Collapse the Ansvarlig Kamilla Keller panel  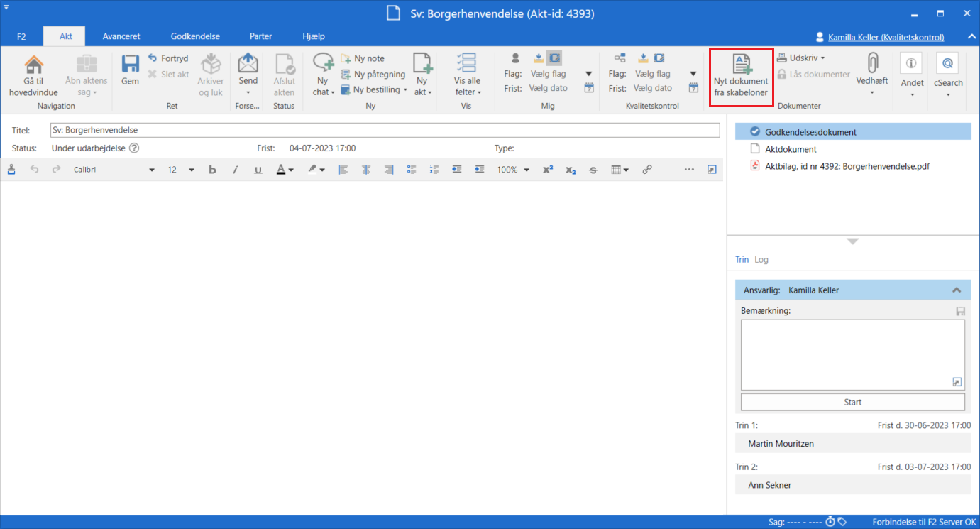[957, 290]
